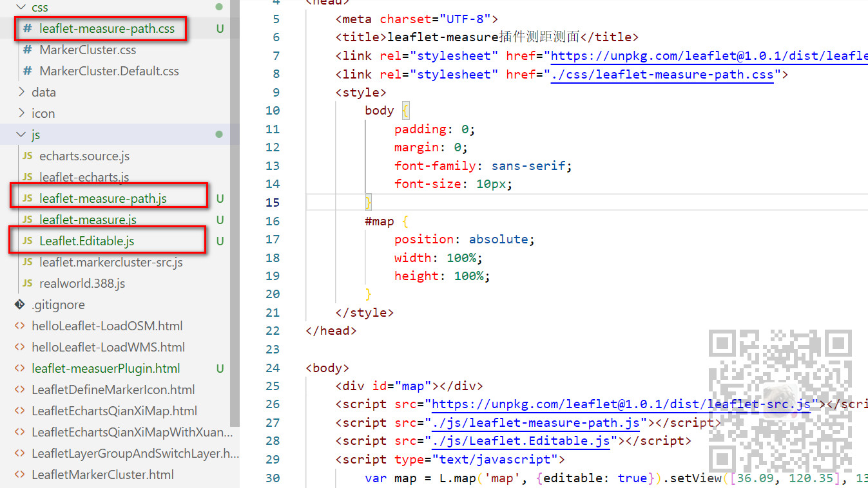Open helloLeaflet-LoadOSM.html
868x488 pixels.
(x=107, y=326)
